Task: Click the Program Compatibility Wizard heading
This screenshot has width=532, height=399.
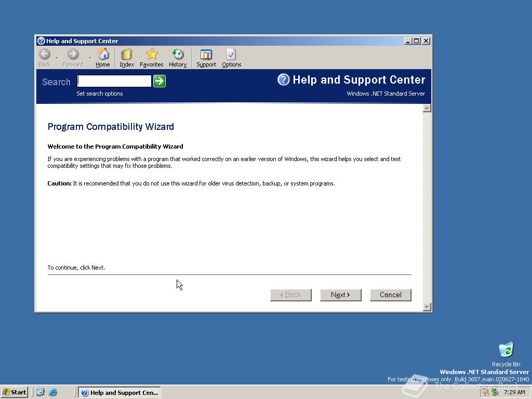Action: tap(111, 127)
